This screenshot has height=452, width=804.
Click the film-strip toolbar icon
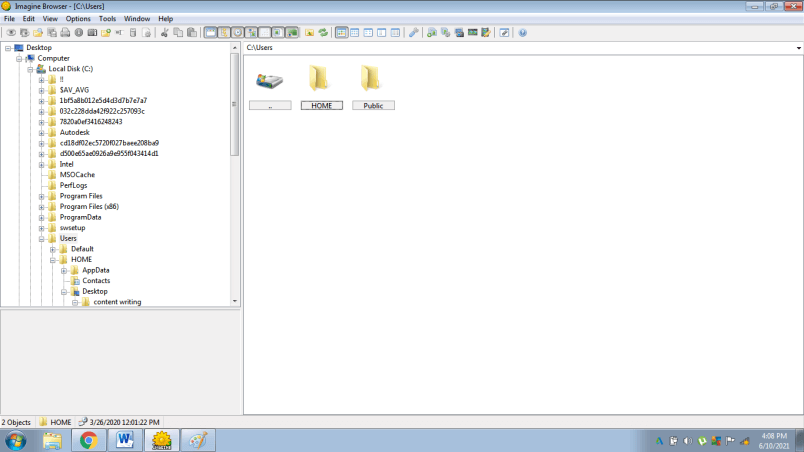(92, 33)
